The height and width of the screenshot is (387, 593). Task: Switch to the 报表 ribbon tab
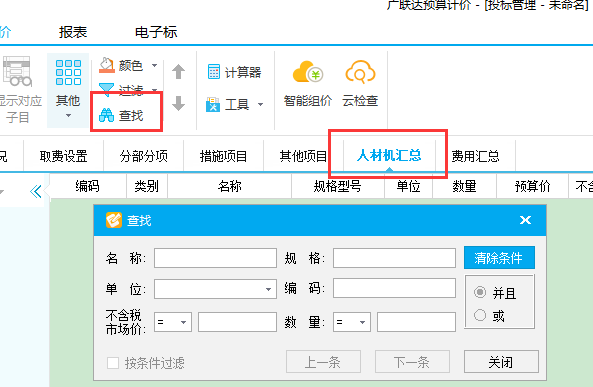[x=73, y=32]
